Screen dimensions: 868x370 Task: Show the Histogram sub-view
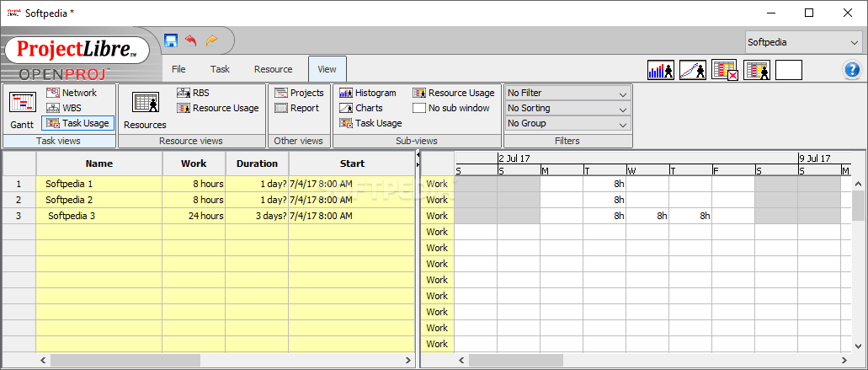coord(368,93)
